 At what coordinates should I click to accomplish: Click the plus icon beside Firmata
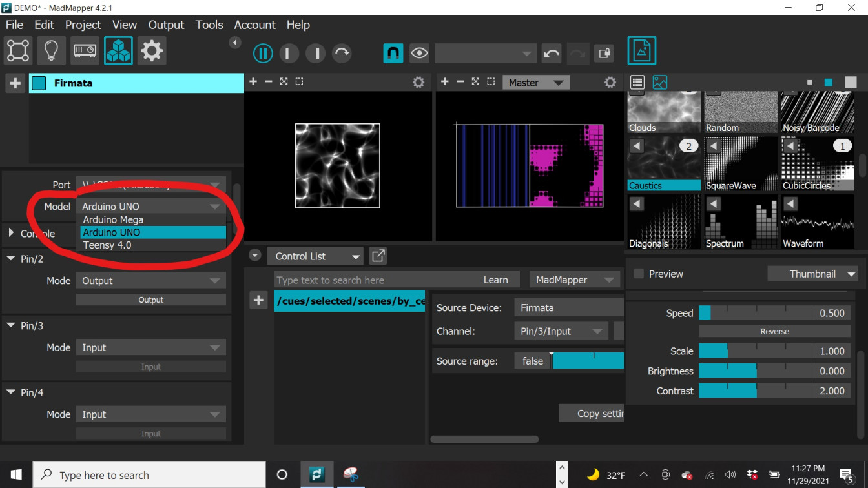15,83
